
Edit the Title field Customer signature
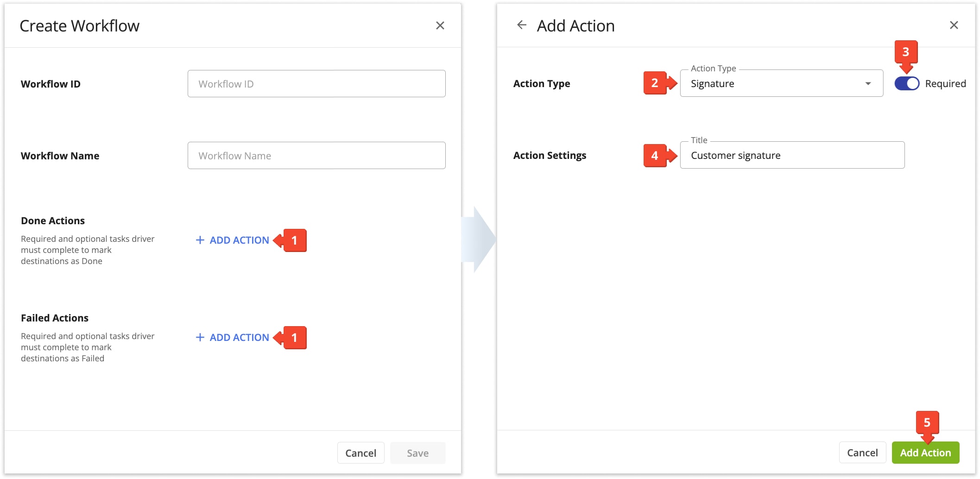[792, 155]
